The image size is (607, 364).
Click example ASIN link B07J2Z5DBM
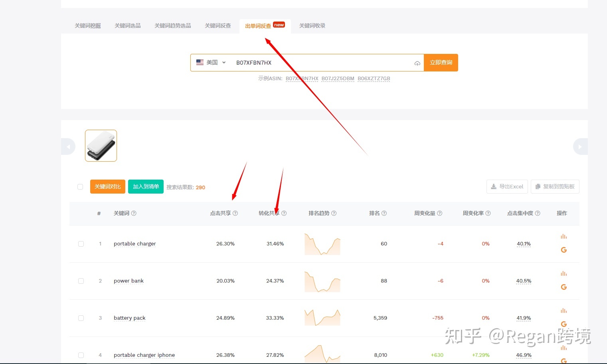click(338, 79)
